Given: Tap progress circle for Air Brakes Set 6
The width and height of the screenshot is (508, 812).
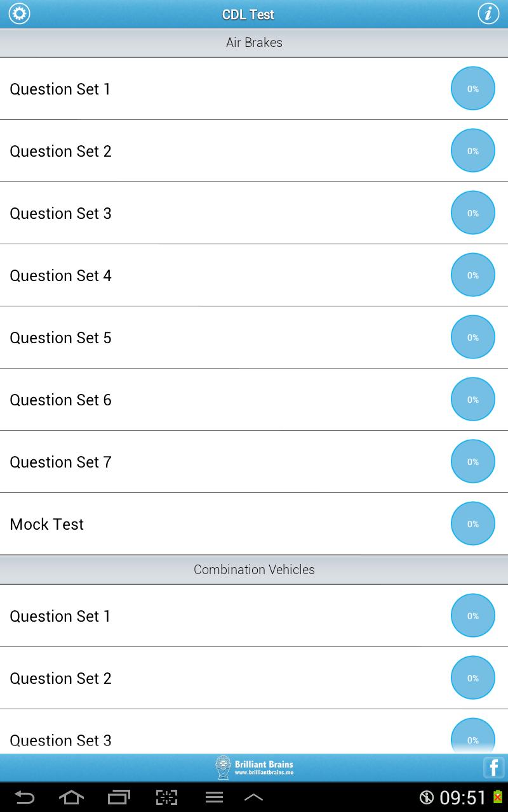Looking at the screenshot, I should pyautogui.click(x=473, y=400).
